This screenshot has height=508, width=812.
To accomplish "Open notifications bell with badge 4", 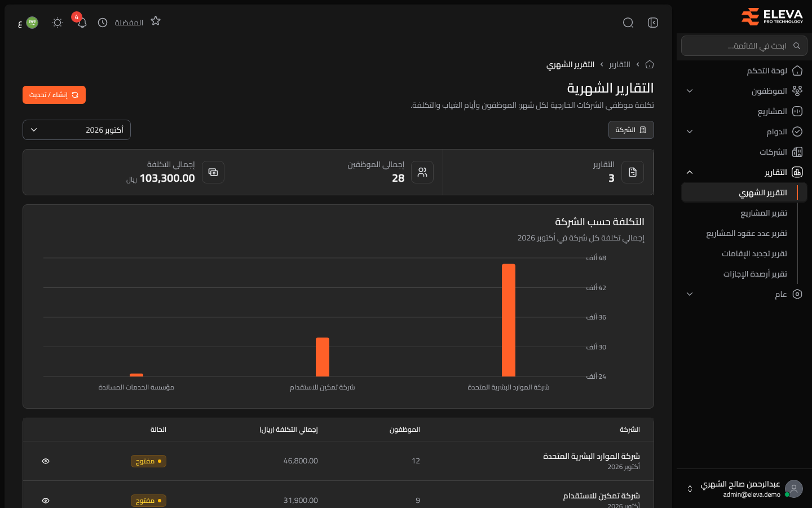I will (x=82, y=23).
